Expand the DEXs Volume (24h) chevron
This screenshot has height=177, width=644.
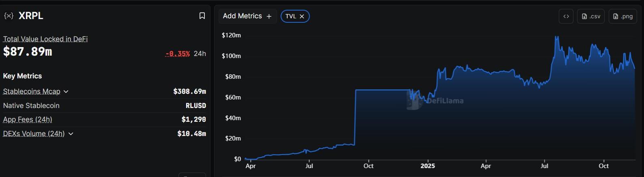tap(71, 134)
